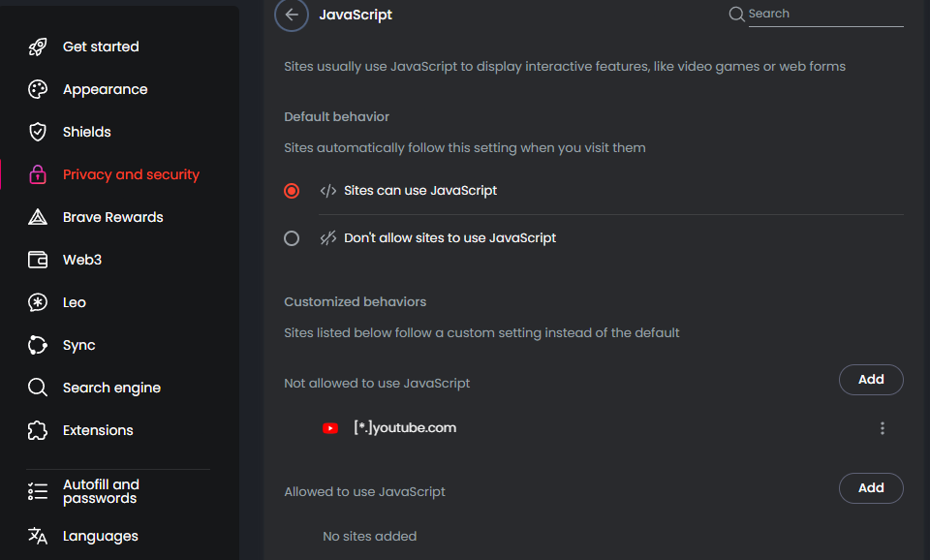Add a site not allowed to use JavaScript
Screen dimensions: 930x560
tap(871, 380)
